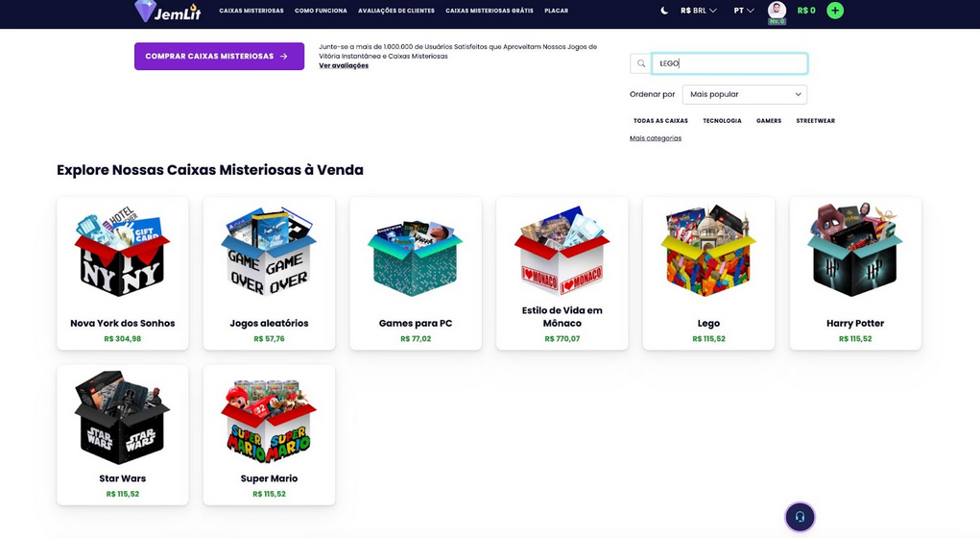Toggle dark mode moon icon
This screenshot has height=538, width=980.
[664, 11]
